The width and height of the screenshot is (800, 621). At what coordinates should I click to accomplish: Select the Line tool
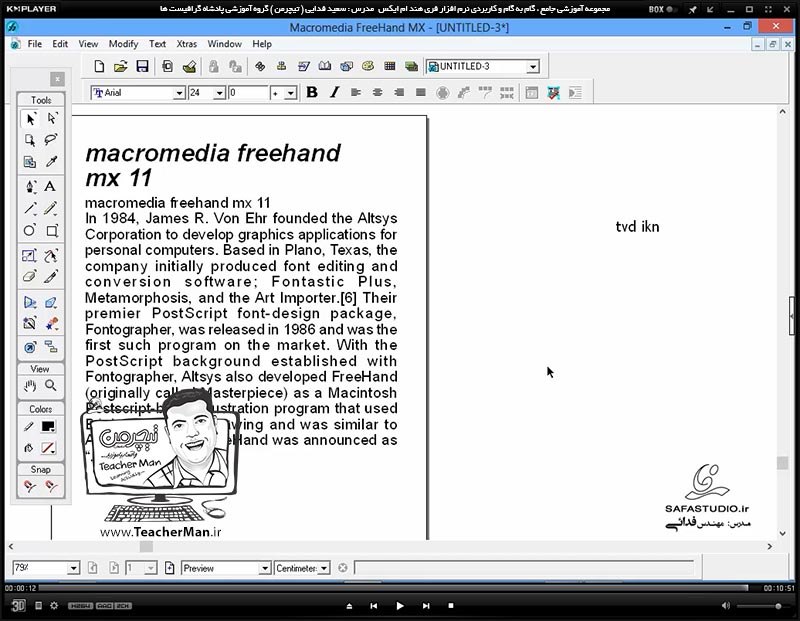30,208
